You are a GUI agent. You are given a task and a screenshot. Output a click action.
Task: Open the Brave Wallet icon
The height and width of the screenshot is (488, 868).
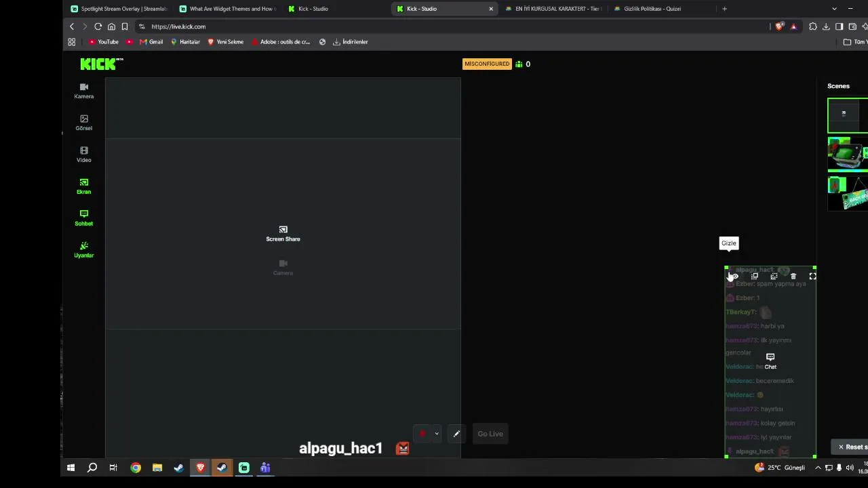[852, 26]
